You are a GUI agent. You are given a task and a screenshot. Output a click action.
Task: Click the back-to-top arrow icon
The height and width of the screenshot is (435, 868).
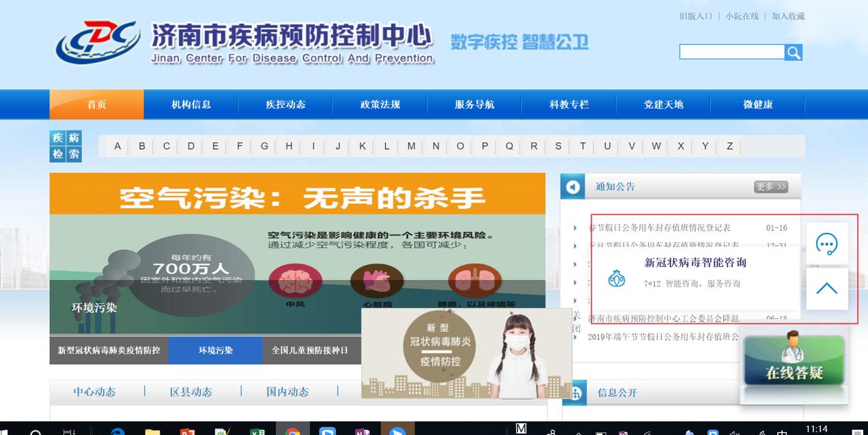pyautogui.click(x=827, y=287)
